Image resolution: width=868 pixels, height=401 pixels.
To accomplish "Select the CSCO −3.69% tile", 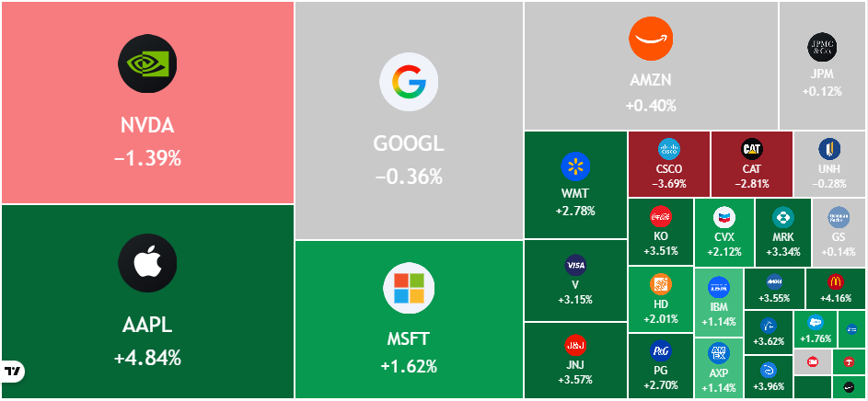I will [x=668, y=165].
